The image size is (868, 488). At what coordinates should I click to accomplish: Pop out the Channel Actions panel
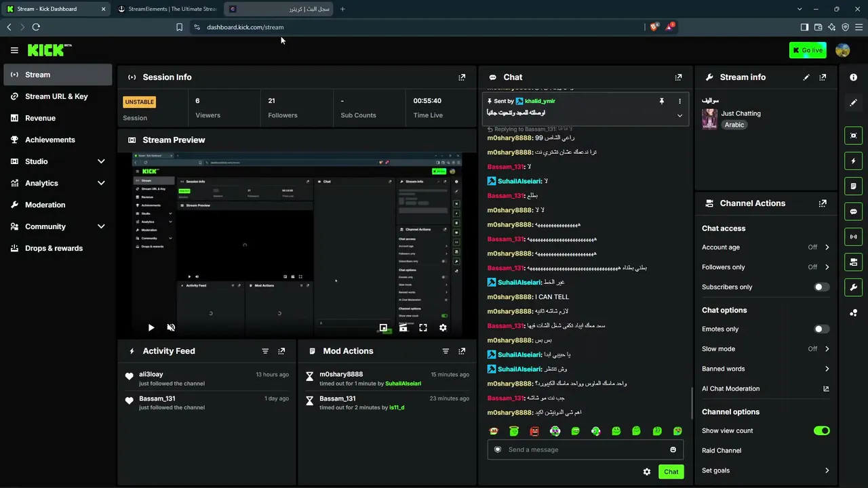click(x=823, y=203)
